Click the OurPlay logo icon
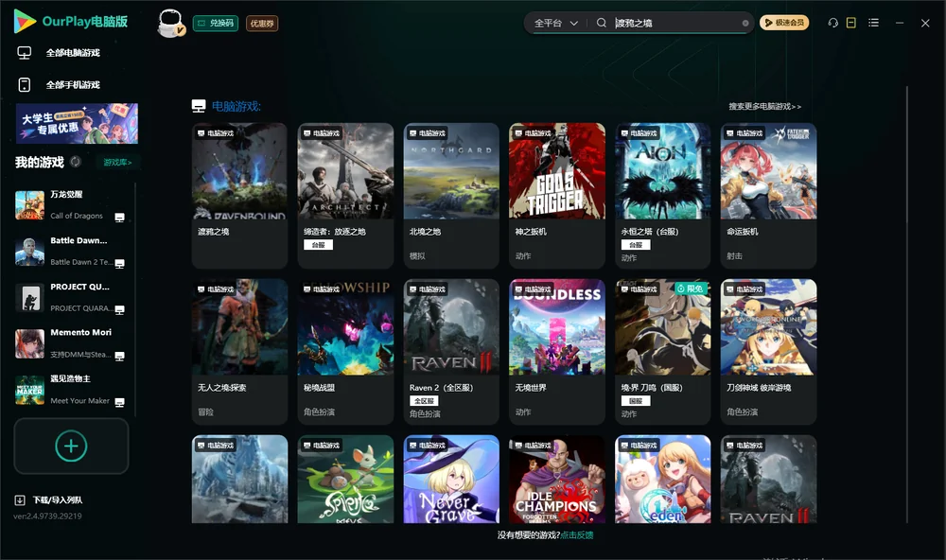Screen dimensions: 946x560 25,22
